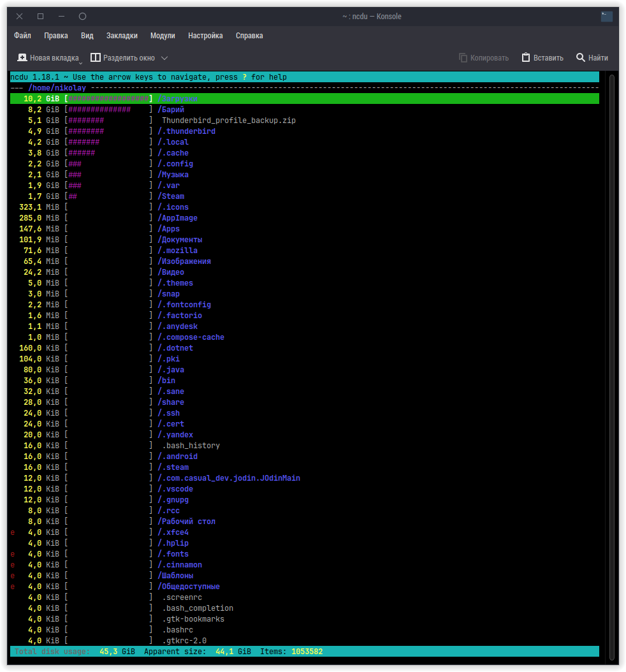This screenshot has width=626, height=672.
Task: Open the Закладки menu
Action: tap(122, 36)
